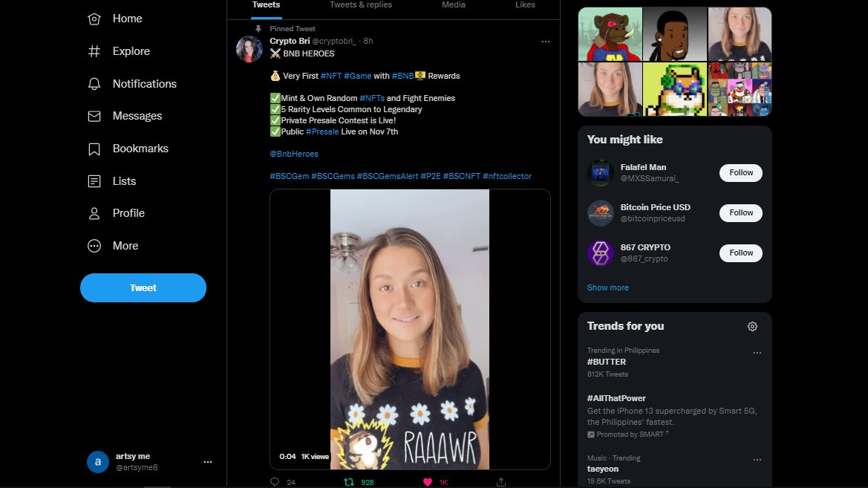Open the #NFT hashtag link
868x488 pixels.
point(331,76)
